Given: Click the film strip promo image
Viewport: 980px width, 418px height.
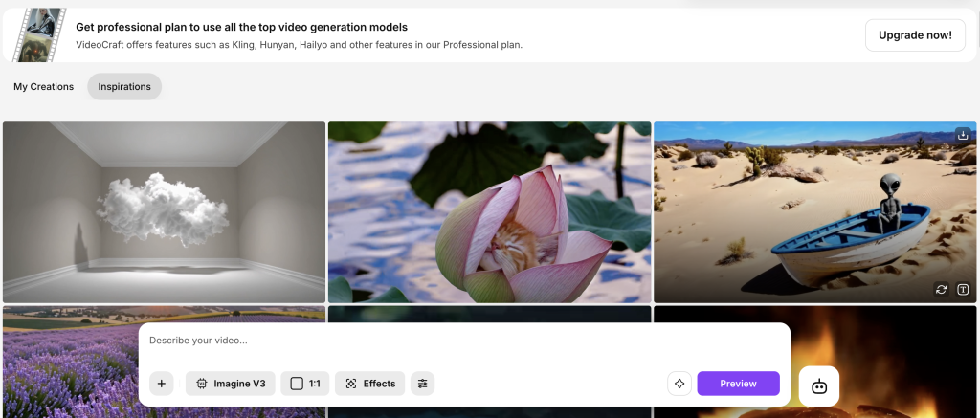Looking at the screenshot, I should click(x=40, y=35).
